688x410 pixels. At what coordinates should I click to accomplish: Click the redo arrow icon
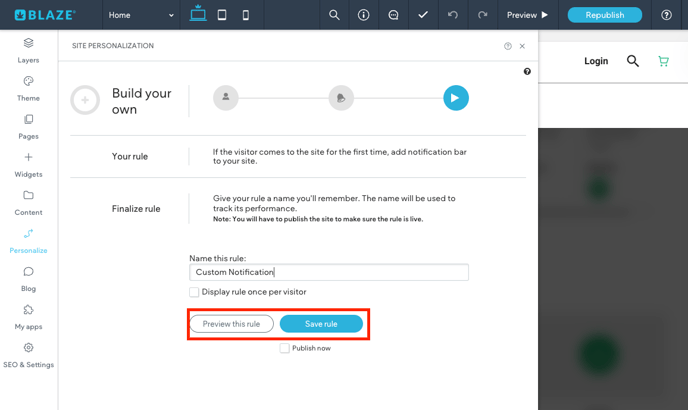[x=482, y=15]
